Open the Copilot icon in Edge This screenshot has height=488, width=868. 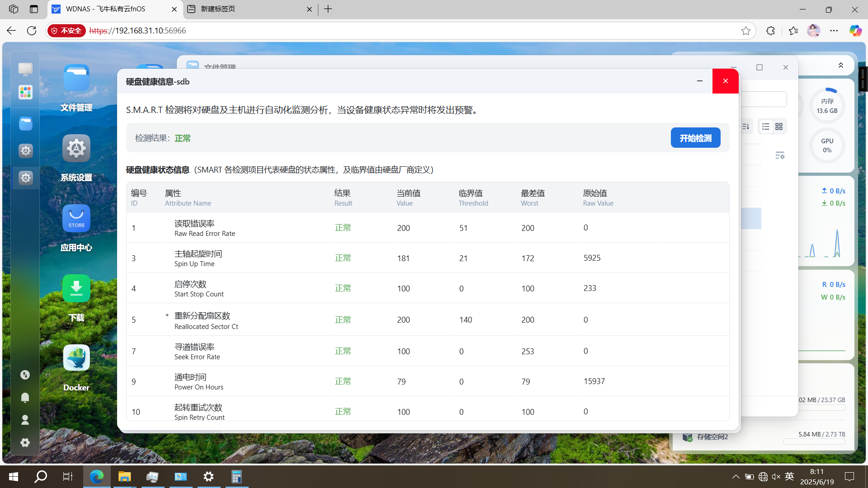[x=855, y=31]
